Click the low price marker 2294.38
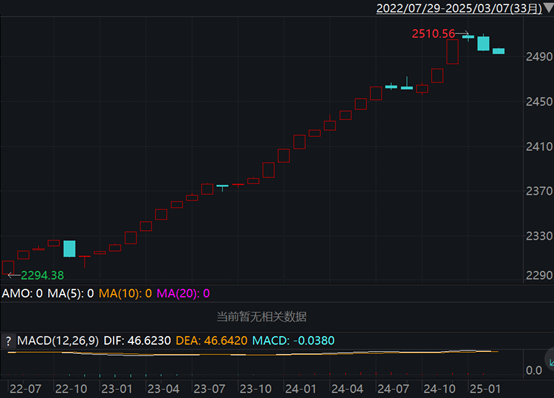Image resolution: width=554 pixels, height=398 pixels. 42,275
